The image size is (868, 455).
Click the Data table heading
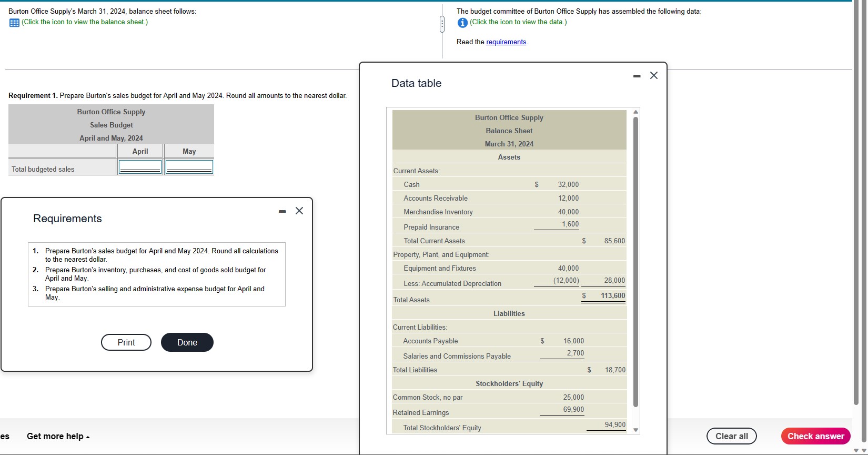(x=417, y=83)
